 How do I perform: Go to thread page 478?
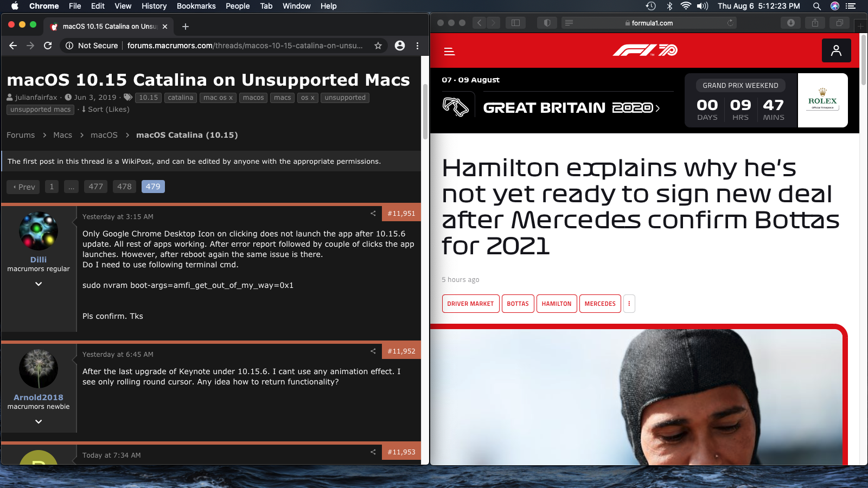tap(124, 187)
